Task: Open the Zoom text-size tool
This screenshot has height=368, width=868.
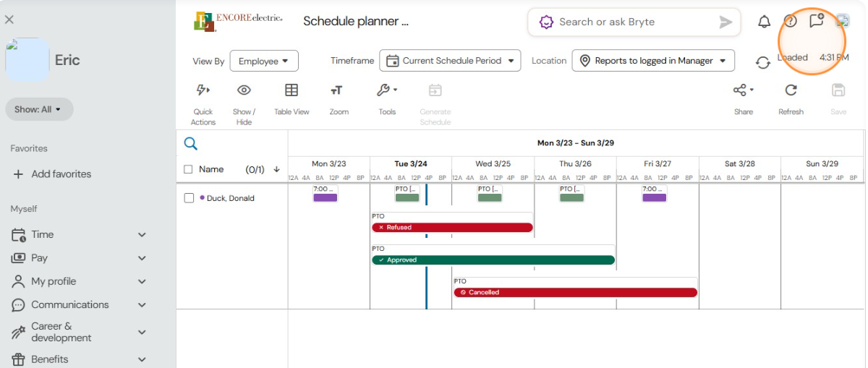Action: coord(336,90)
